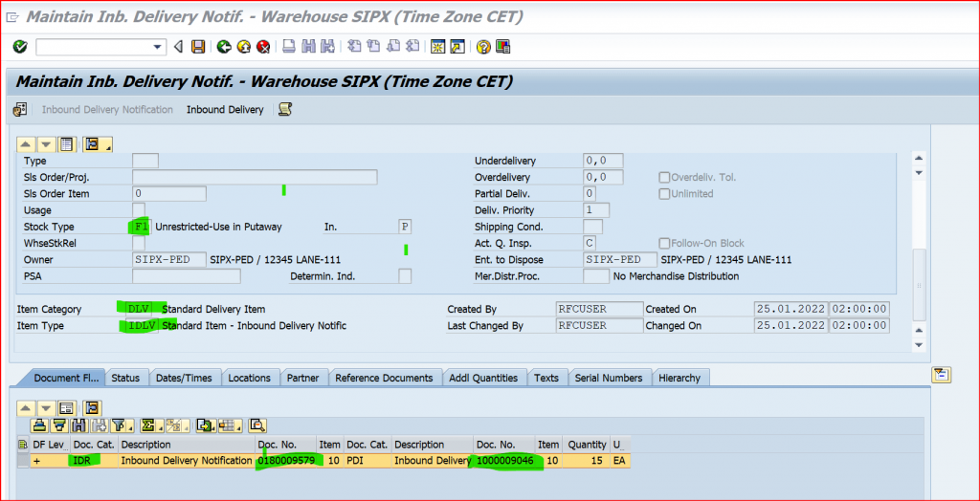Switch to the Hierarchy tab

(679, 378)
